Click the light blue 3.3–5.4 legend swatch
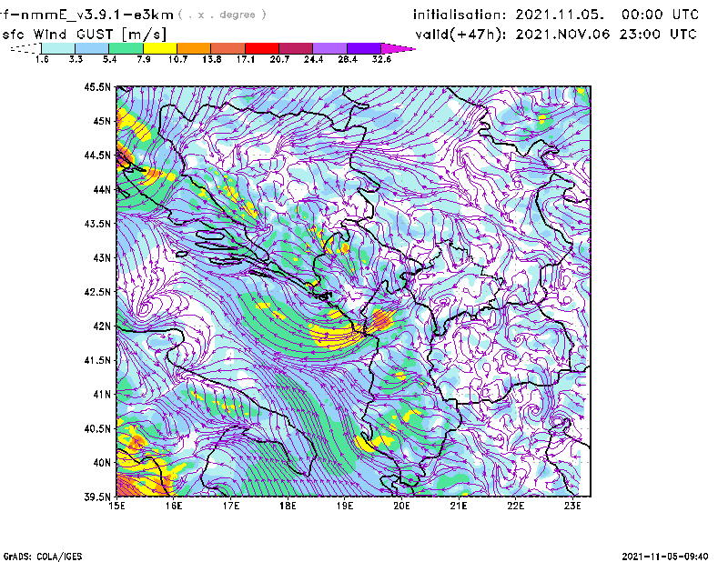728x562 pixels. (92, 48)
